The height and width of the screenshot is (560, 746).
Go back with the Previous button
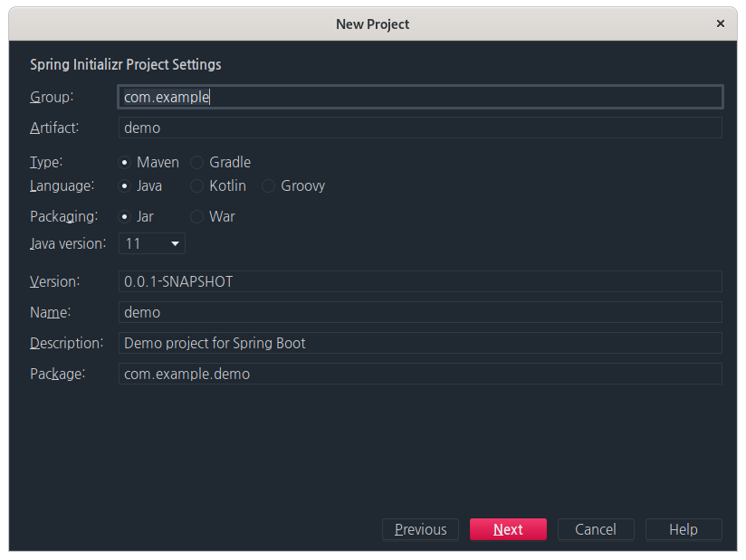point(421,529)
